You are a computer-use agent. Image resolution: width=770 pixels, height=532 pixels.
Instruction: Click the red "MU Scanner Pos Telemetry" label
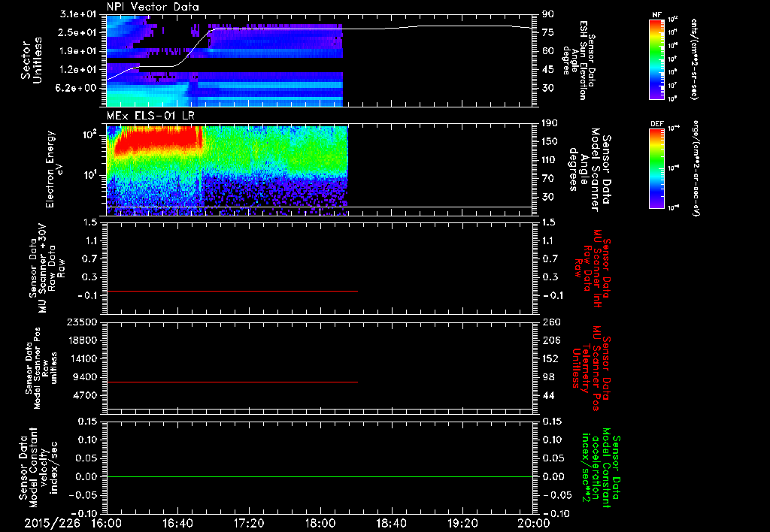pos(591,369)
